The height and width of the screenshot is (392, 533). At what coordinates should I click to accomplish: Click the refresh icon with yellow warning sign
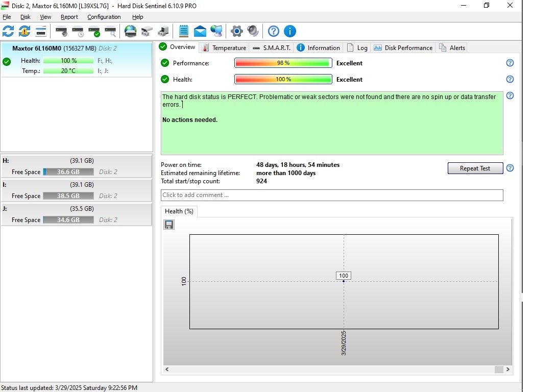25,31
